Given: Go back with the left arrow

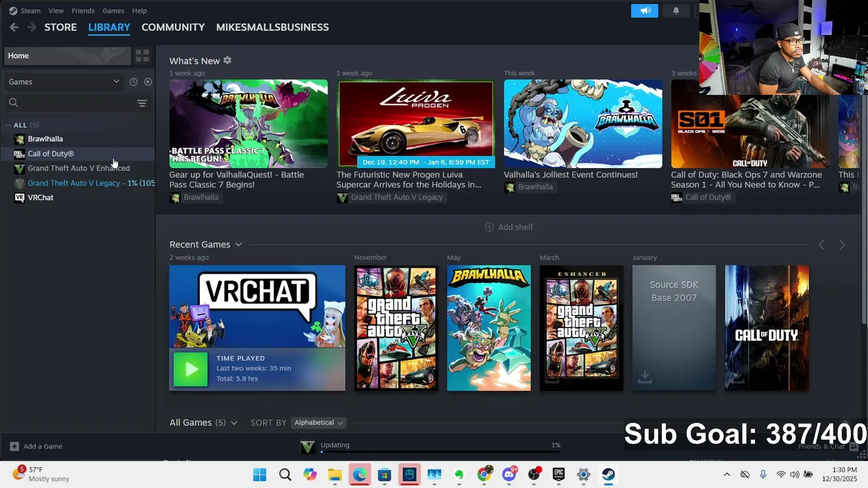Looking at the screenshot, I should (14, 27).
